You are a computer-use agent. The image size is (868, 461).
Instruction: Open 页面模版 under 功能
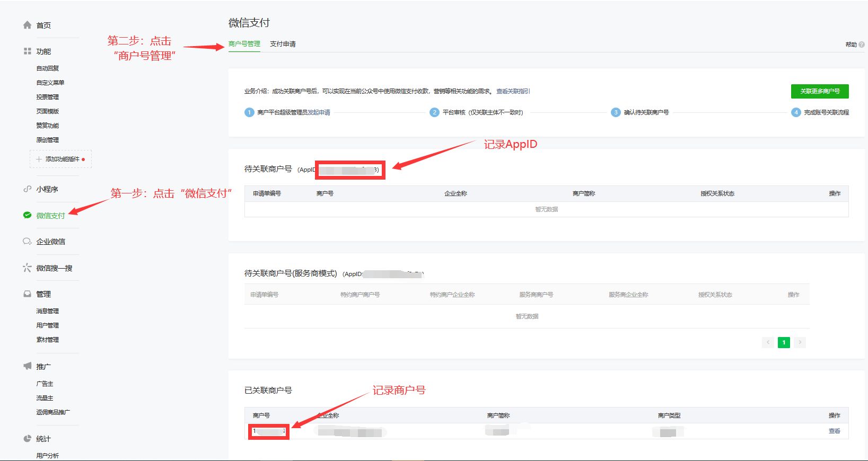[48, 111]
